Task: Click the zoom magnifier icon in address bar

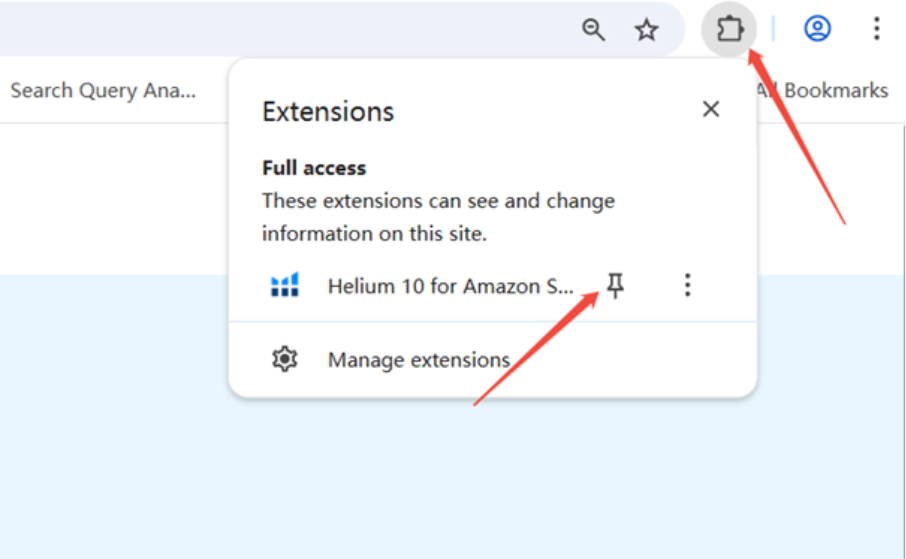Action: 594,30
